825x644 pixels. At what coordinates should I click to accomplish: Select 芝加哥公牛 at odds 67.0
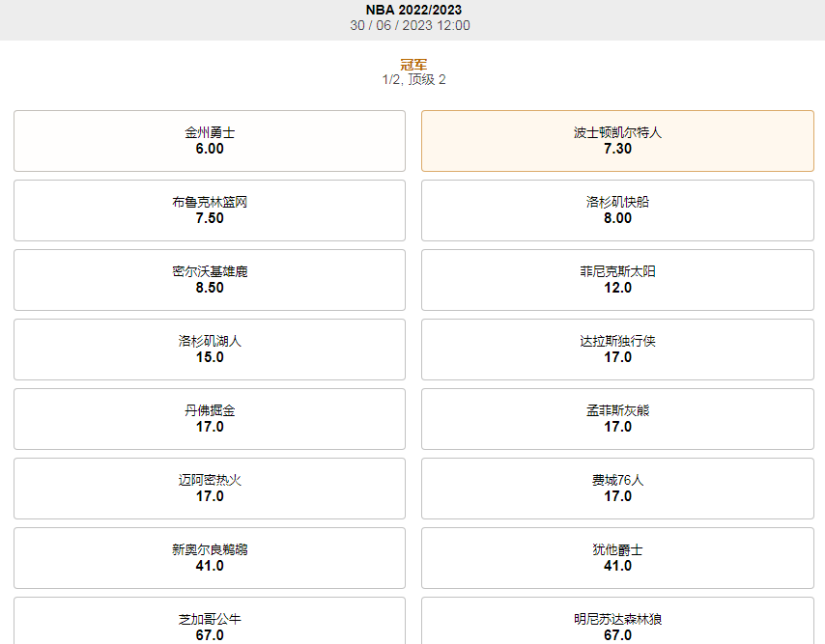209,623
